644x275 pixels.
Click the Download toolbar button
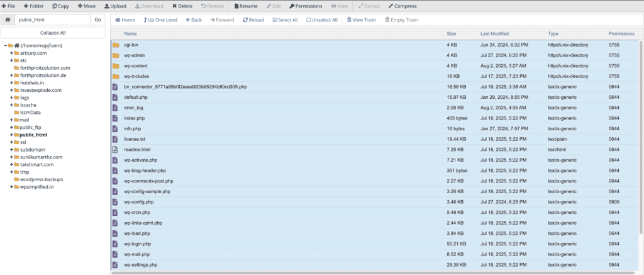pos(149,6)
